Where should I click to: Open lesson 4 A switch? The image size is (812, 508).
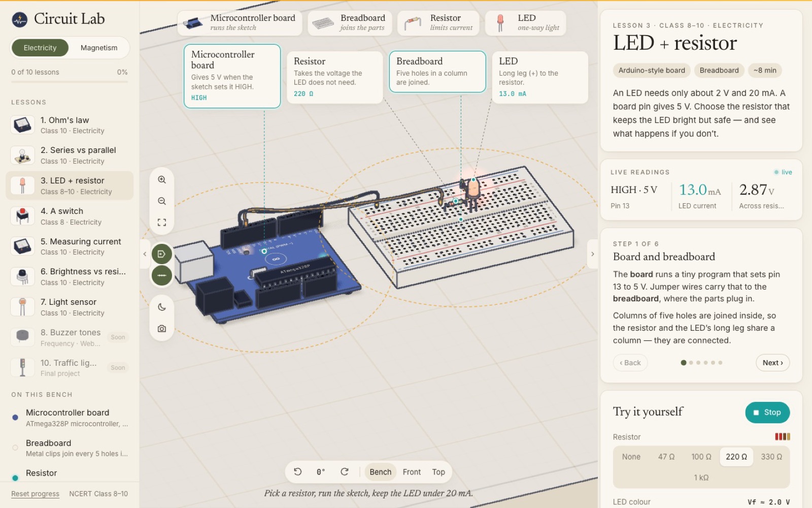tap(70, 216)
